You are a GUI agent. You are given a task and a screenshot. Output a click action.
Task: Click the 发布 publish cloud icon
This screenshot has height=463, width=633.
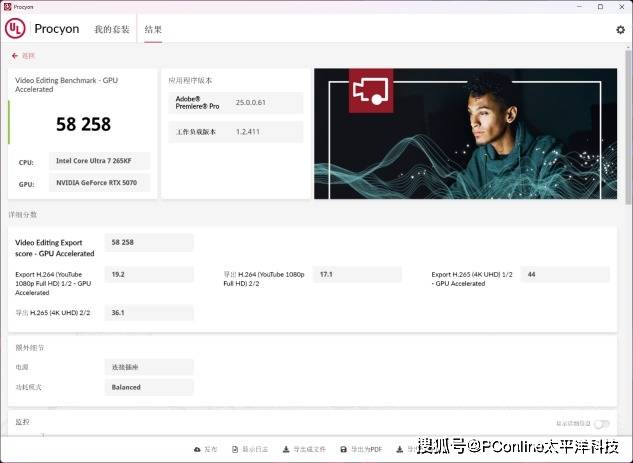point(196,450)
